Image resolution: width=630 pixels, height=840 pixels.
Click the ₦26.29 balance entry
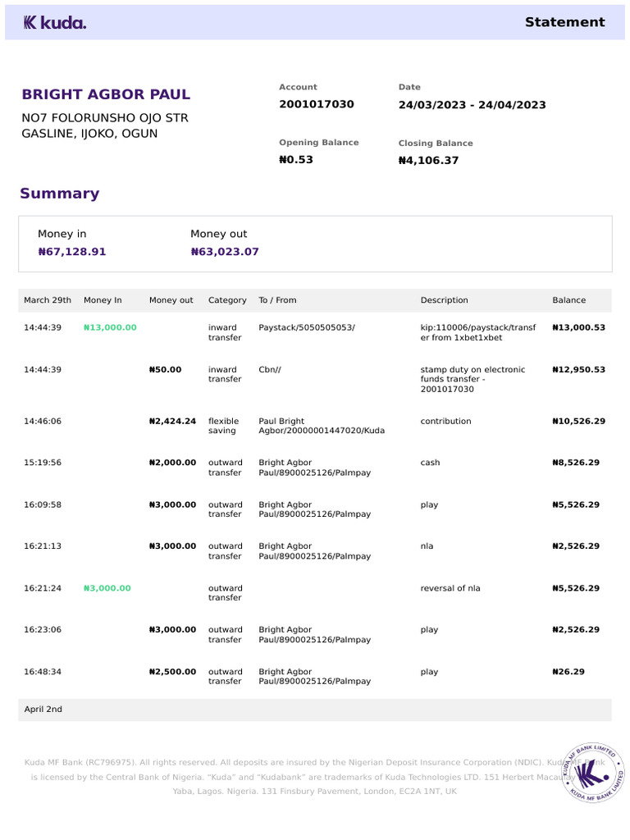tap(568, 672)
